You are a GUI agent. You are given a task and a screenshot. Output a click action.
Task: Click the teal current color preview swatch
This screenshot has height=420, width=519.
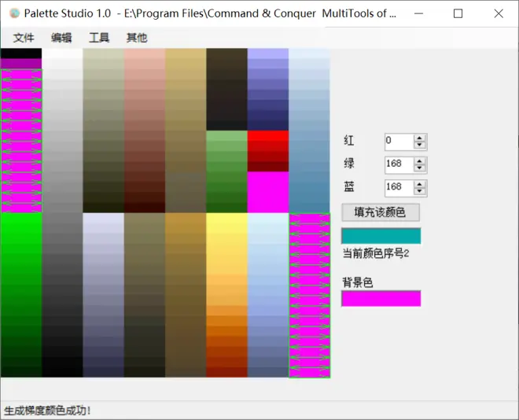(x=381, y=236)
